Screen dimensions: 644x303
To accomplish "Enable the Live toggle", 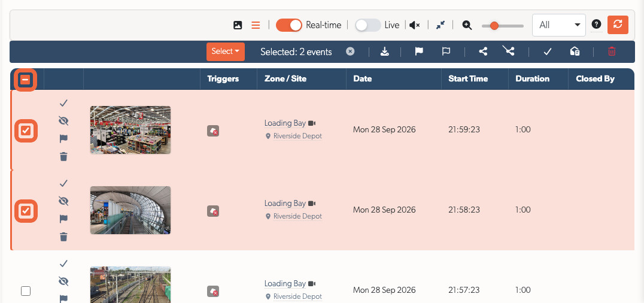I will pyautogui.click(x=367, y=25).
